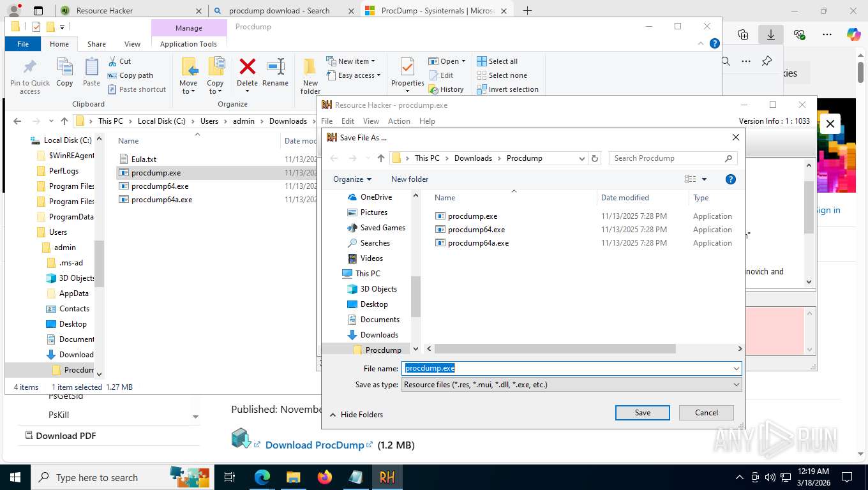Screen dimensions: 868x490
Task: Click the Download ProcDump link
Action: point(315,445)
